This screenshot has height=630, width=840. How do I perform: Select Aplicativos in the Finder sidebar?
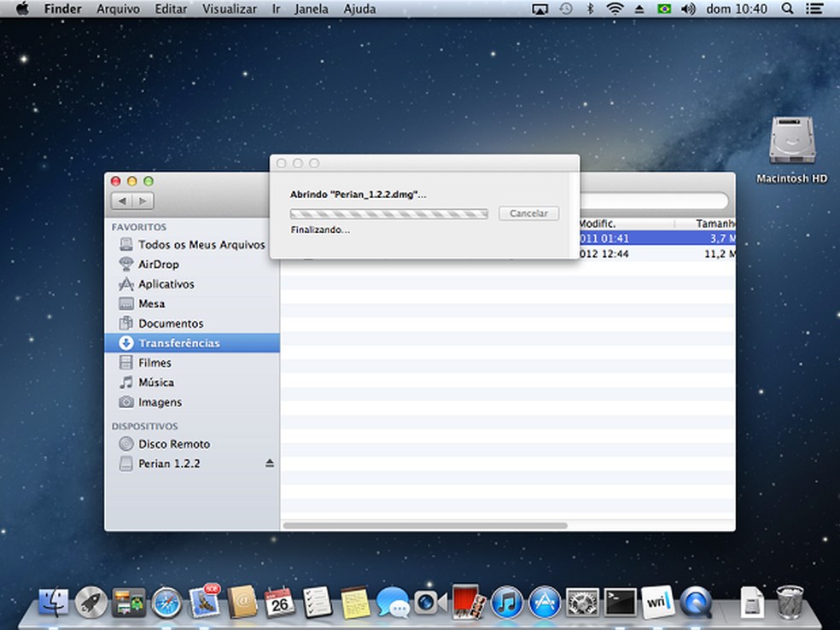(x=166, y=284)
